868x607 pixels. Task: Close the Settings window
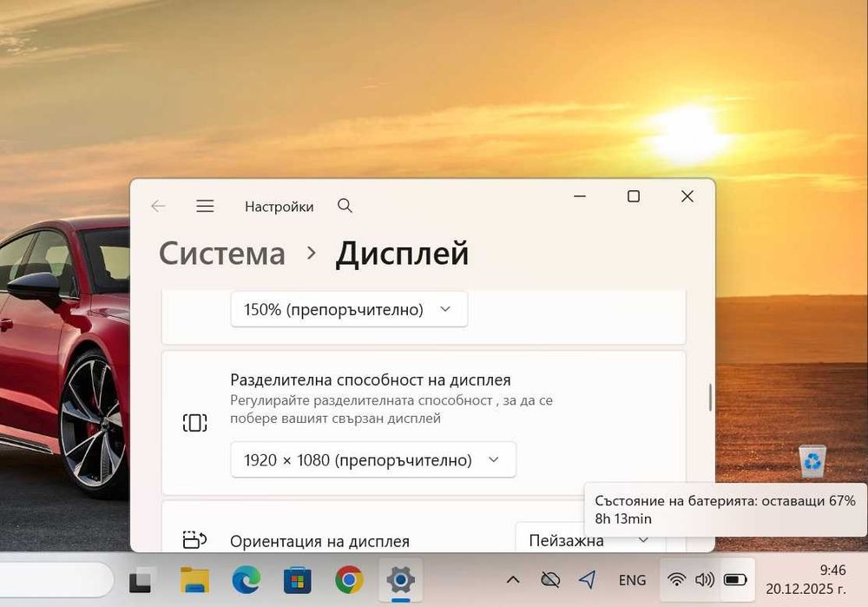pos(687,196)
